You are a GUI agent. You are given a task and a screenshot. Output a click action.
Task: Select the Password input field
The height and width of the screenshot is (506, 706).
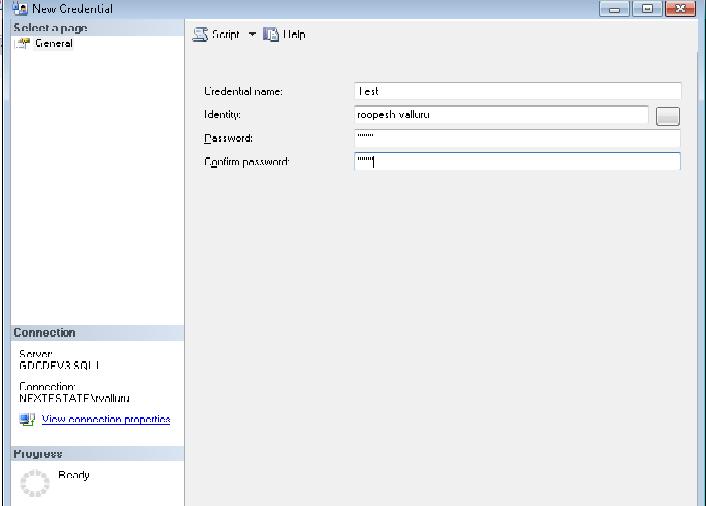(517, 138)
